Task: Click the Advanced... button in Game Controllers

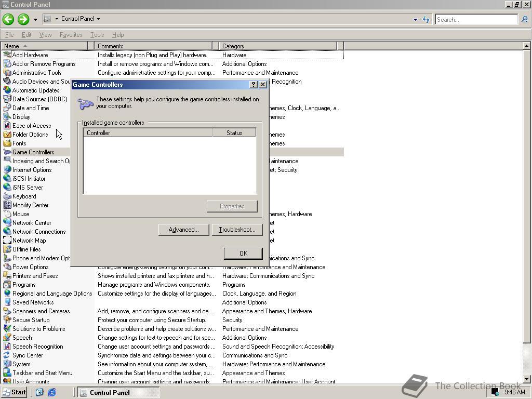Action: [183, 230]
